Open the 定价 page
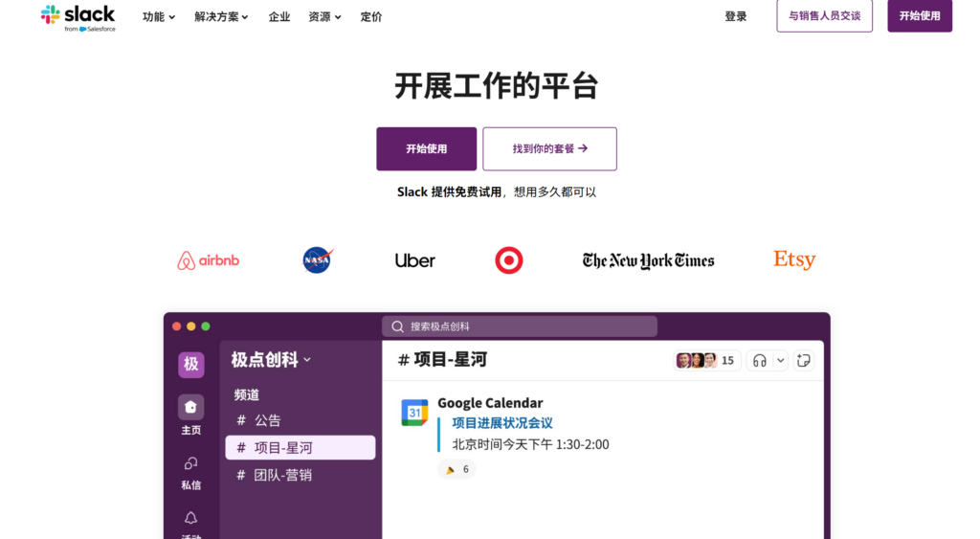Image resolution: width=980 pixels, height=539 pixels. [371, 17]
